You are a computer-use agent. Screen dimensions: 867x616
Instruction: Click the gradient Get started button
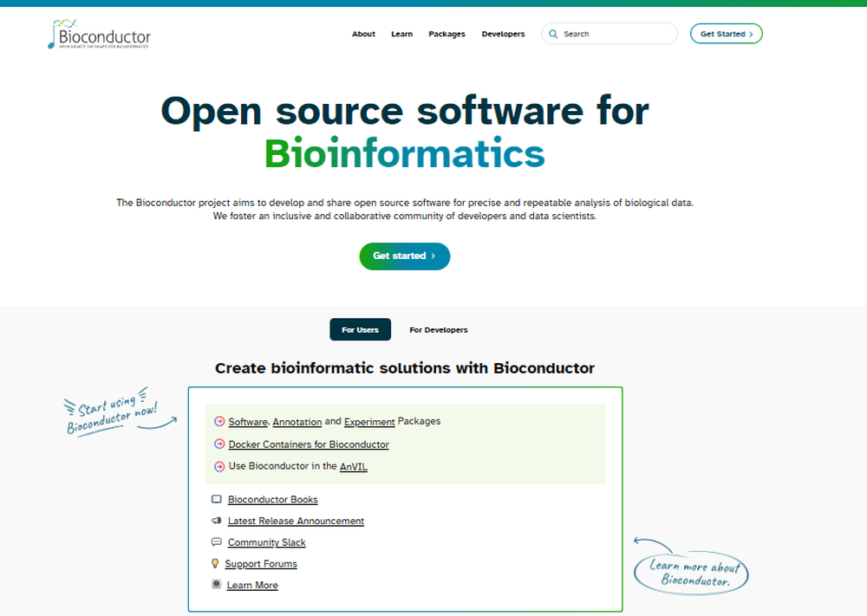405,256
